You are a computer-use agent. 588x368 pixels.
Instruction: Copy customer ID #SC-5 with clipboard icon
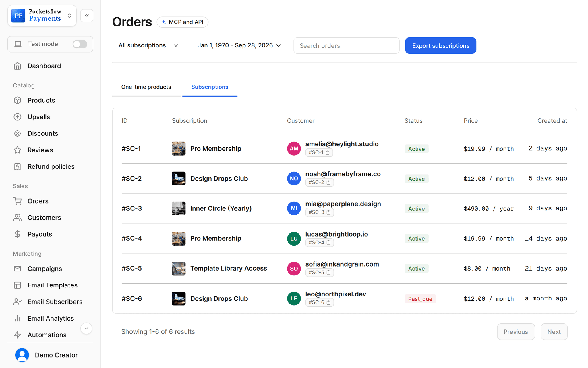tap(328, 272)
